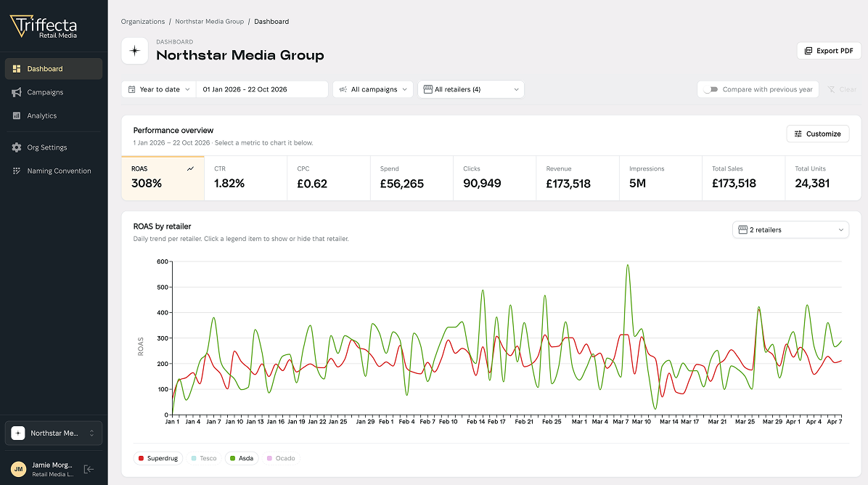Hide the Asda series via legend
The height and width of the screenshot is (485, 868).
242,458
